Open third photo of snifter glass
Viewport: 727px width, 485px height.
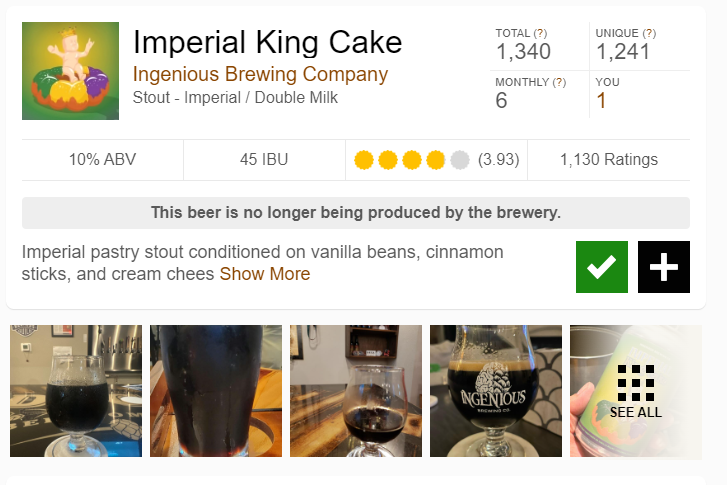tap(356, 391)
